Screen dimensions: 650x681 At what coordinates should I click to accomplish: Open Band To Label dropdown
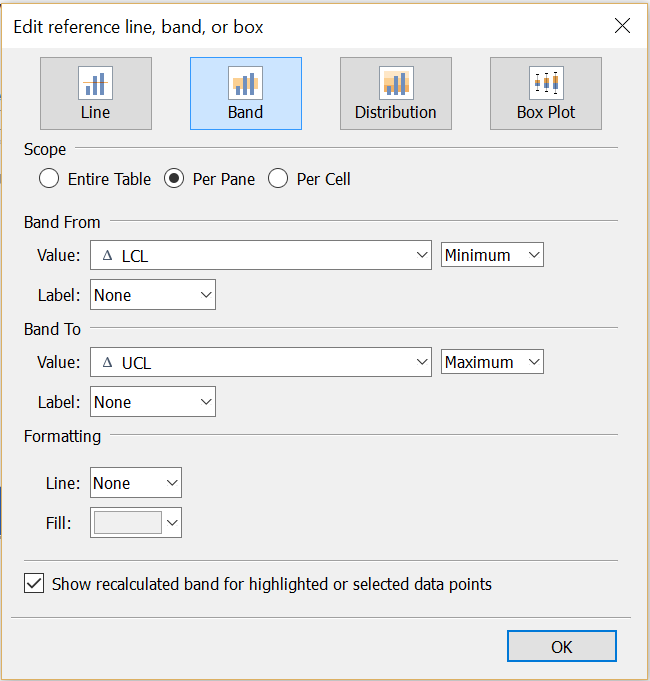point(152,402)
